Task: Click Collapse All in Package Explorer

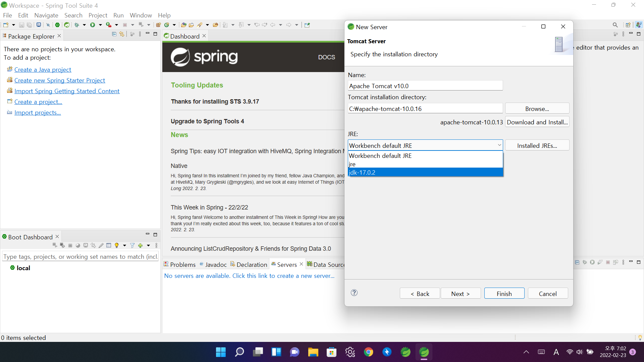Action: coord(114,34)
